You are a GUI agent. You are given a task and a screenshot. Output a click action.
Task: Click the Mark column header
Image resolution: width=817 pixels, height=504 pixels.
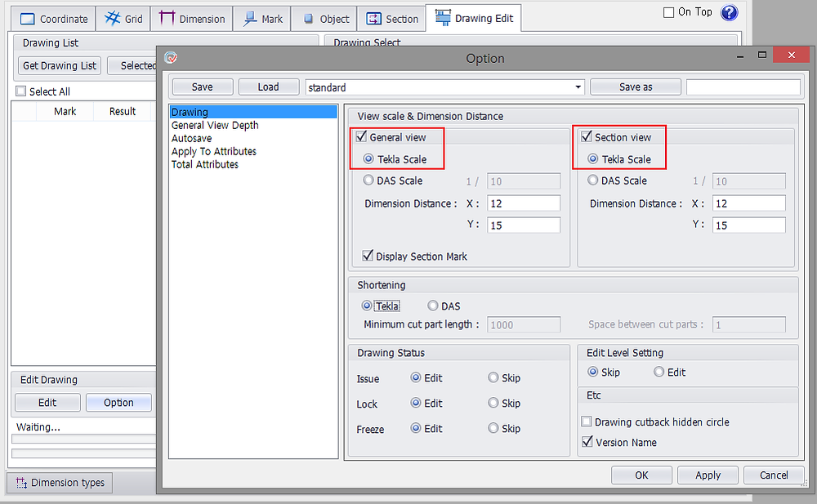click(65, 111)
